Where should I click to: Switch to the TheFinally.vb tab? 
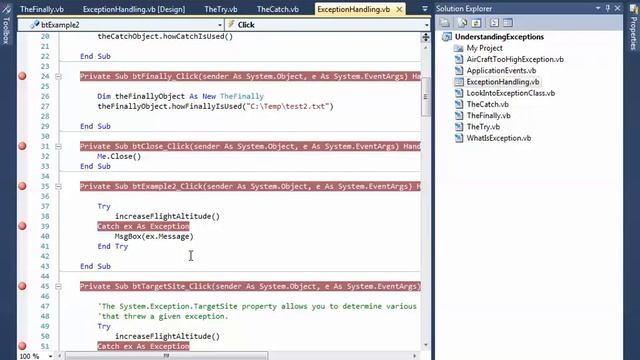[42, 9]
